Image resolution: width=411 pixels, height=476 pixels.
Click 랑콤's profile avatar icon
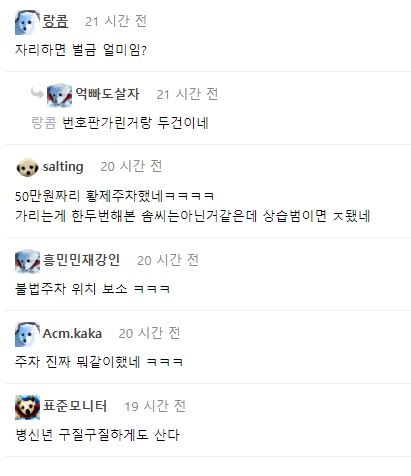[27, 22]
